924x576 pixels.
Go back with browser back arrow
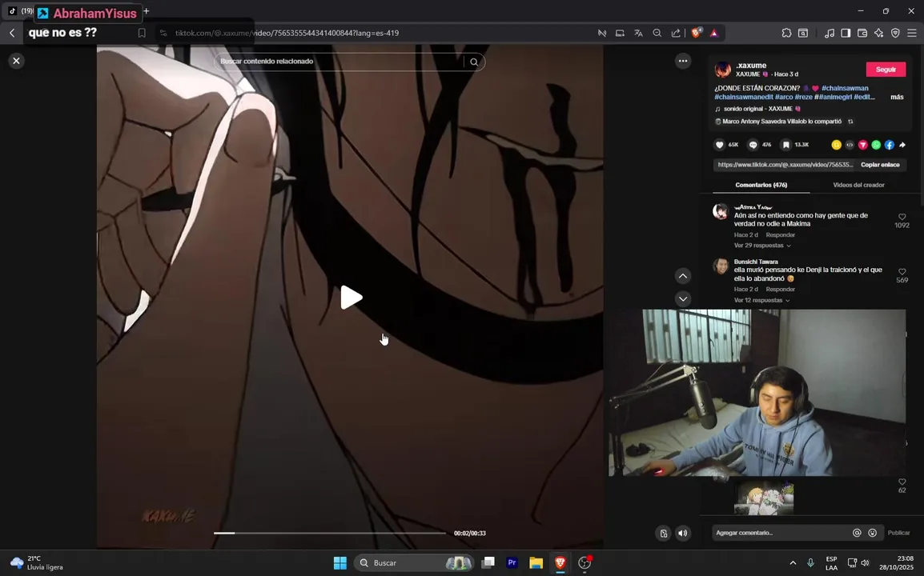tap(12, 33)
